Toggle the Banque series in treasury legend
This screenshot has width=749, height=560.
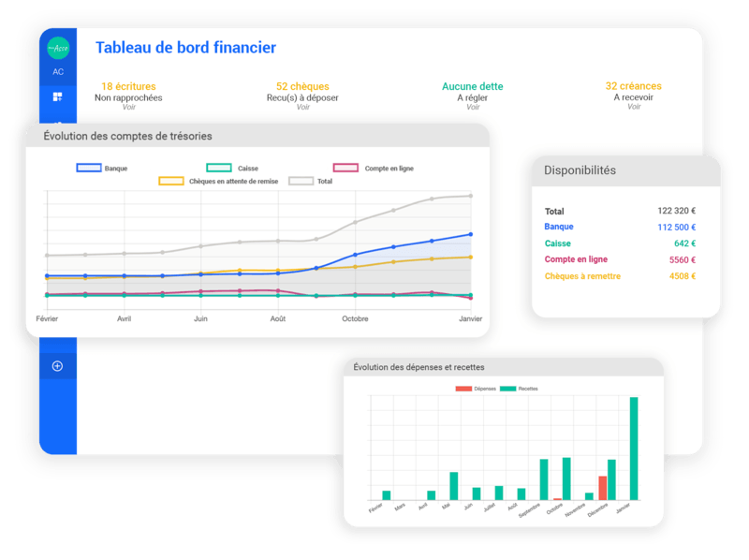click(x=102, y=169)
